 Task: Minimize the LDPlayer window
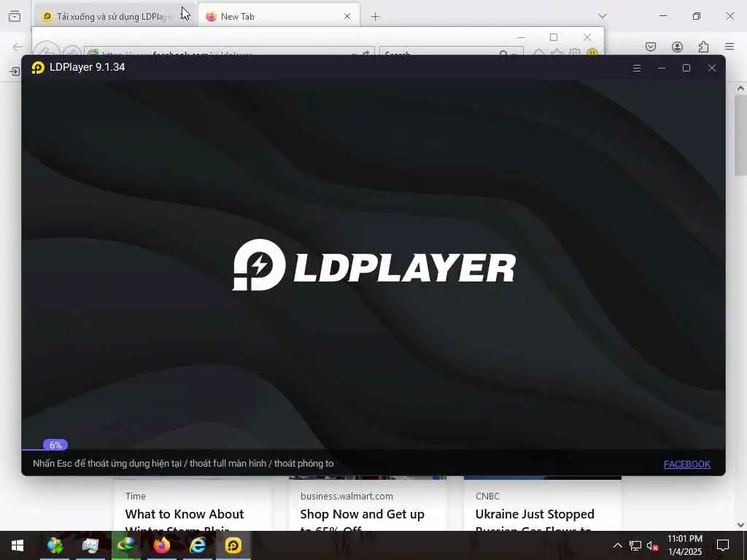pos(661,68)
